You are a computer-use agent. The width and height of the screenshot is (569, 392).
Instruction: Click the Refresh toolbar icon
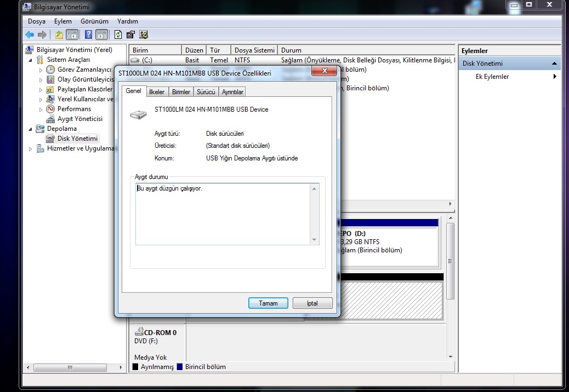pyautogui.click(x=118, y=34)
